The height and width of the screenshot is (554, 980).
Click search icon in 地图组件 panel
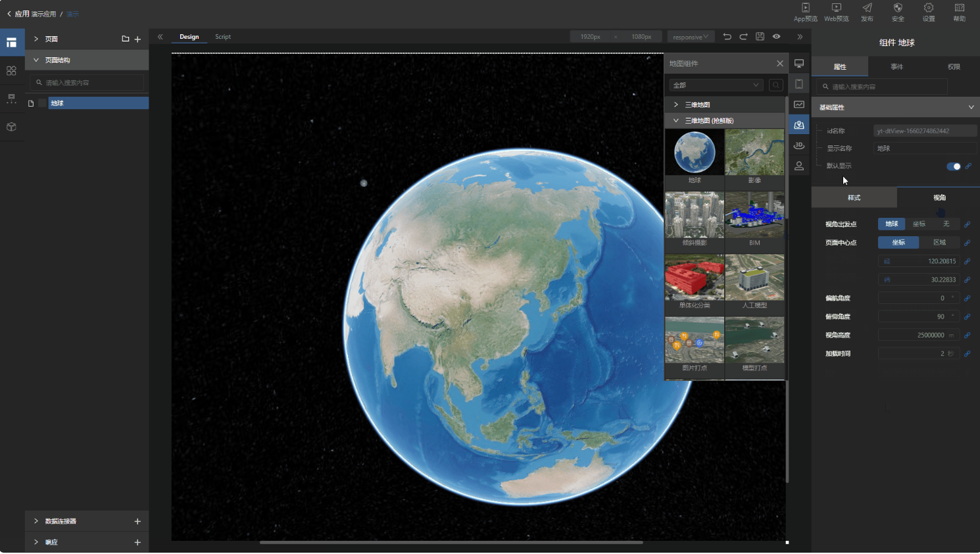point(776,85)
